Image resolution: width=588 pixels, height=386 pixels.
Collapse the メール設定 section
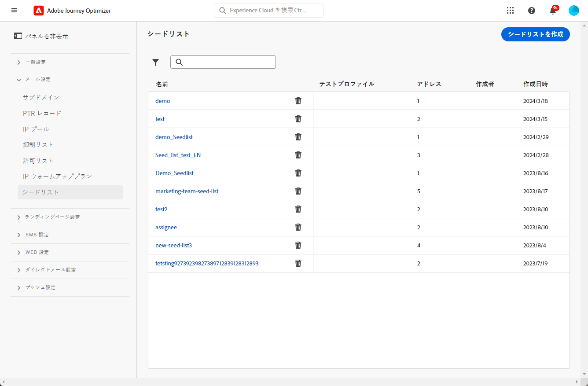pos(37,79)
